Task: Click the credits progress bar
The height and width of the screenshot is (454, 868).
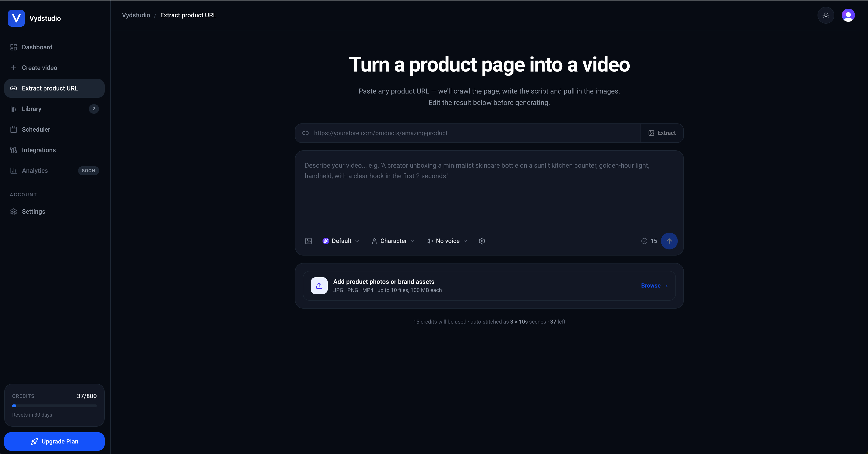Action: pyautogui.click(x=54, y=406)
